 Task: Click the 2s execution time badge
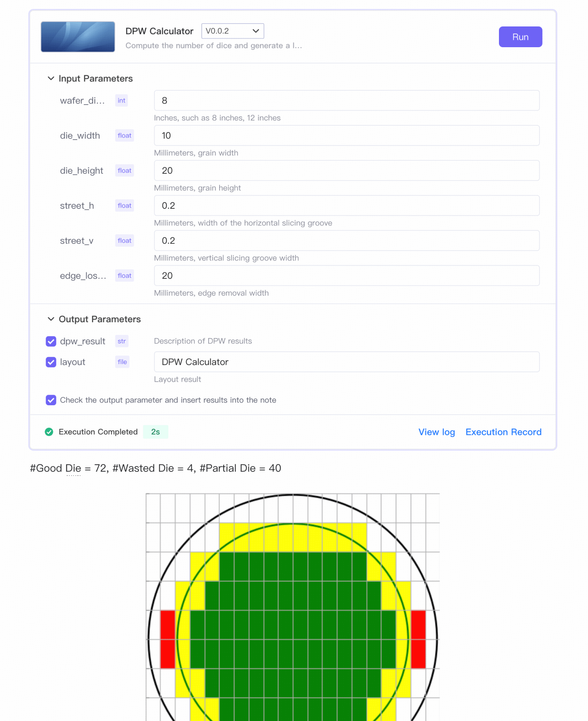pos(155,432)
